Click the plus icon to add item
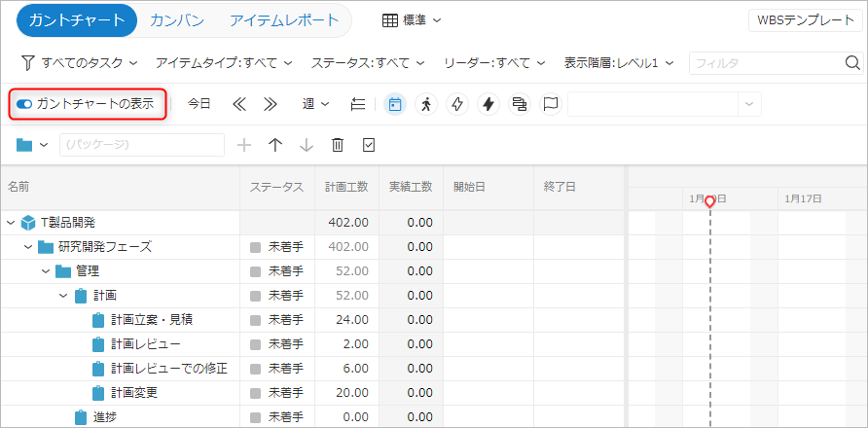The width and height of the screenshot is (868, 428). [x=244, y=145]
